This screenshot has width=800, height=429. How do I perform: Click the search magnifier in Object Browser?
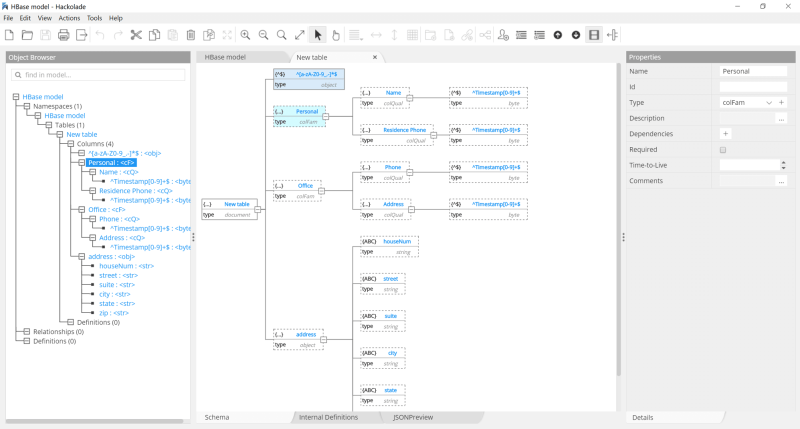point(18,75)
